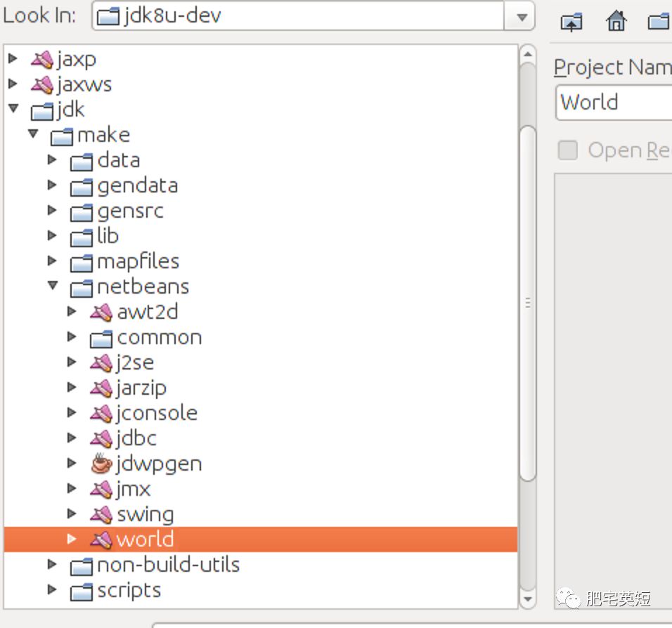Click the gensrc folder icon

pyautogui.click(x=82, y=212)
